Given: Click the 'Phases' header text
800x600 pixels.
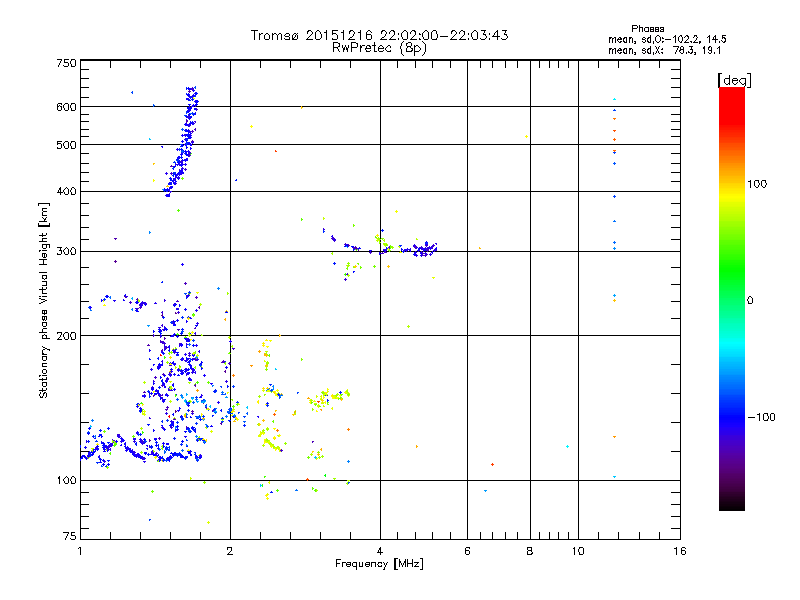Looking at the screenshot, I should 647,29.
